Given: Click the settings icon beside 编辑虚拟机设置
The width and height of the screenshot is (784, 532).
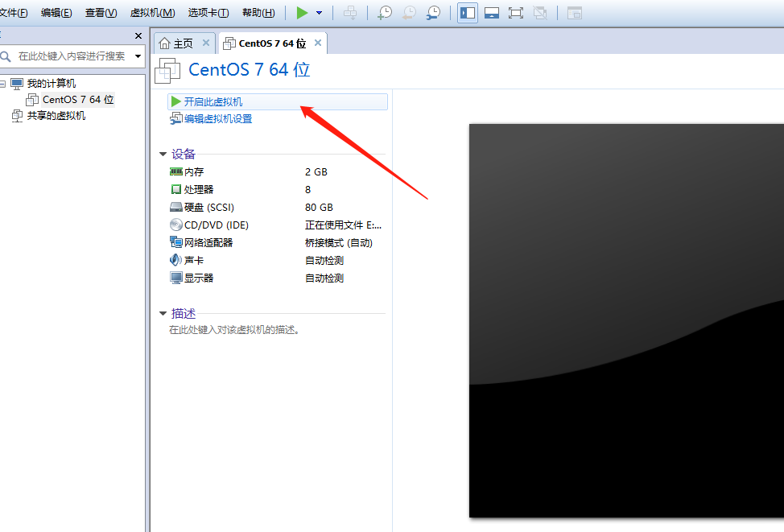Looking at the screenshot, I should [x=176, y=118].
